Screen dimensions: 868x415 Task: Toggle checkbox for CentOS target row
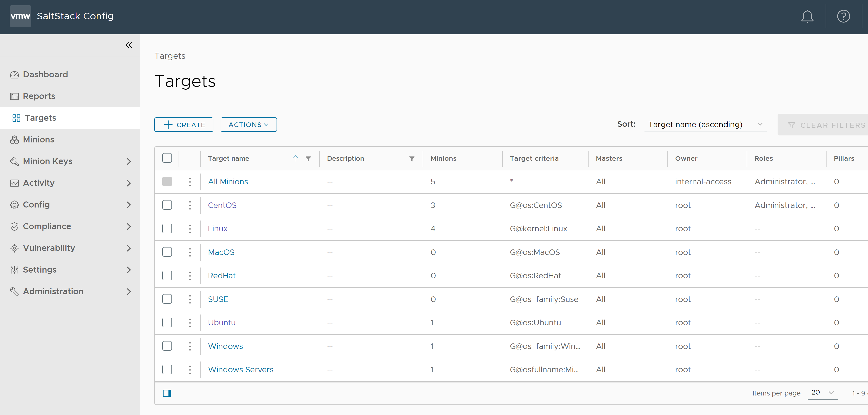tap(167, 205)
